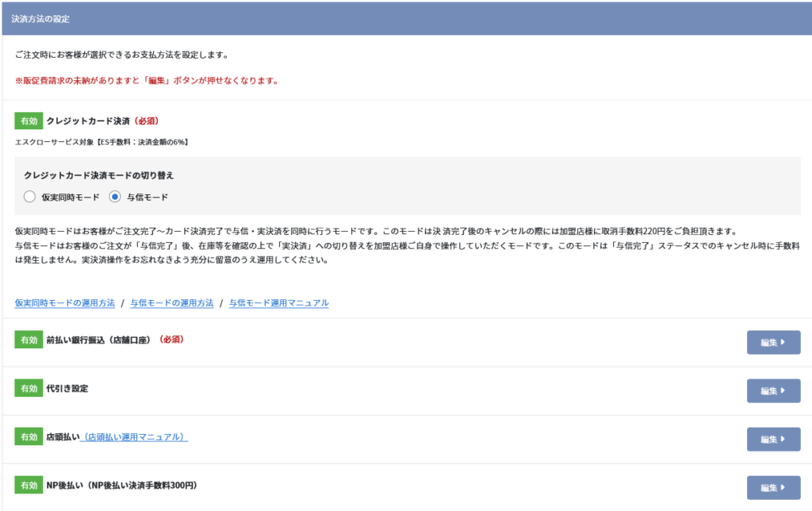Select the 仮実同時モード radio button

pyautogui.click(x=30, y=197)
